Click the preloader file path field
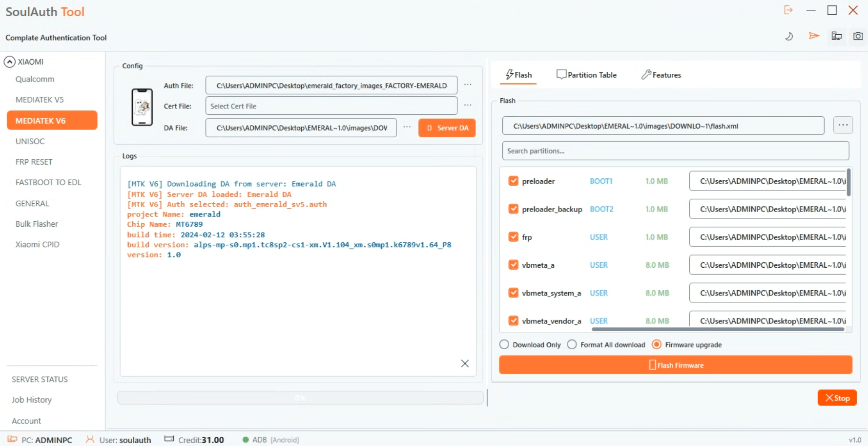The image size is (868, 446). coord(767,181)
